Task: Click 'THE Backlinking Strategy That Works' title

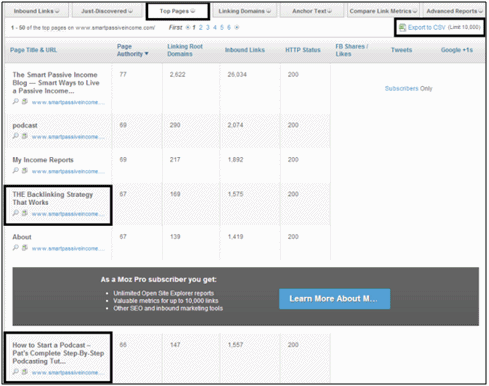Action: tap(53, 198)
